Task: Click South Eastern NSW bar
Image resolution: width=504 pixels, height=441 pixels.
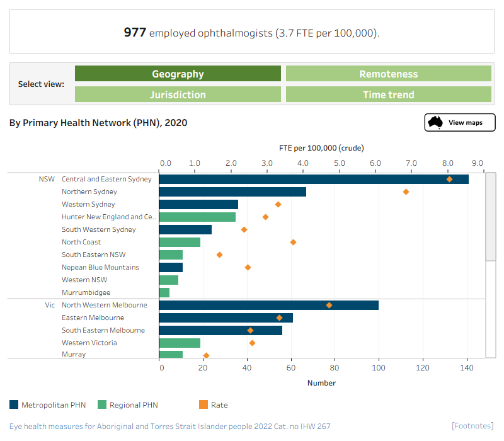Action: [171, 255]
